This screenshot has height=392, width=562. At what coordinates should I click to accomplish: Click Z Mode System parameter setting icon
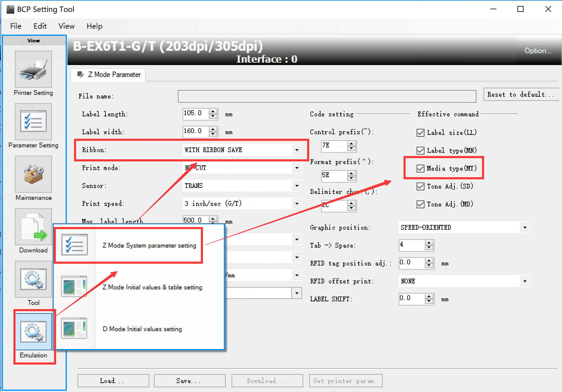pyautogui.click(x=74, y=245)
